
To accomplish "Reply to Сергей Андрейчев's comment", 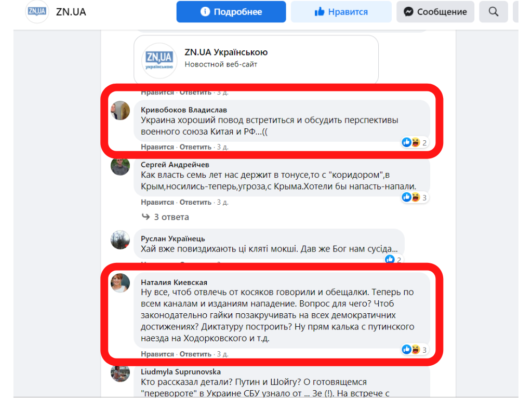I will [x=195, y=202].
